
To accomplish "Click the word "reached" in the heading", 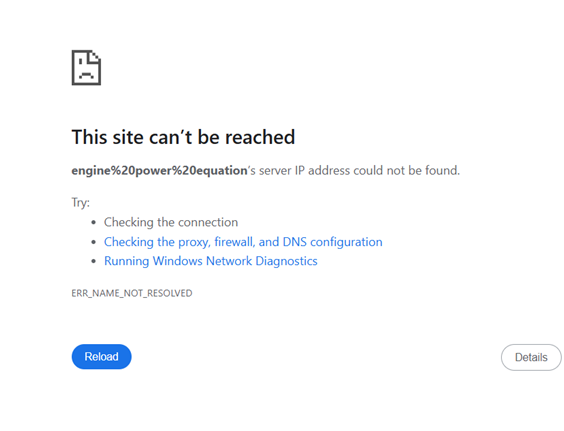I will coord(260,137).
